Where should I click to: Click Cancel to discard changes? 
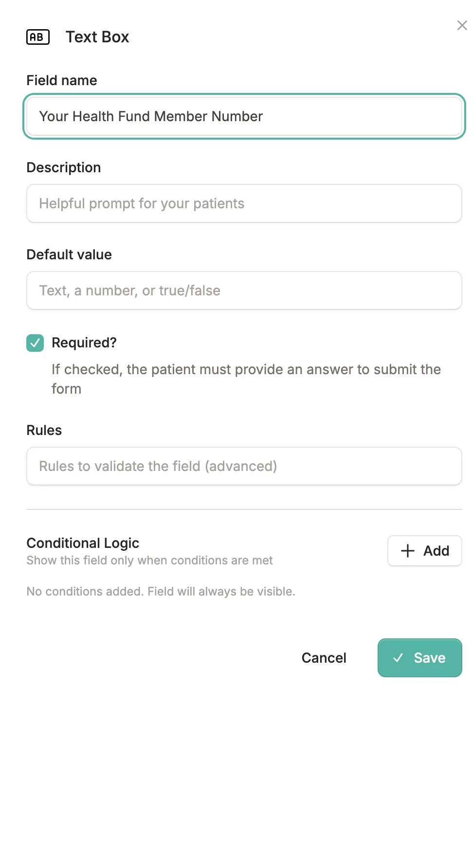coord(324,658)
